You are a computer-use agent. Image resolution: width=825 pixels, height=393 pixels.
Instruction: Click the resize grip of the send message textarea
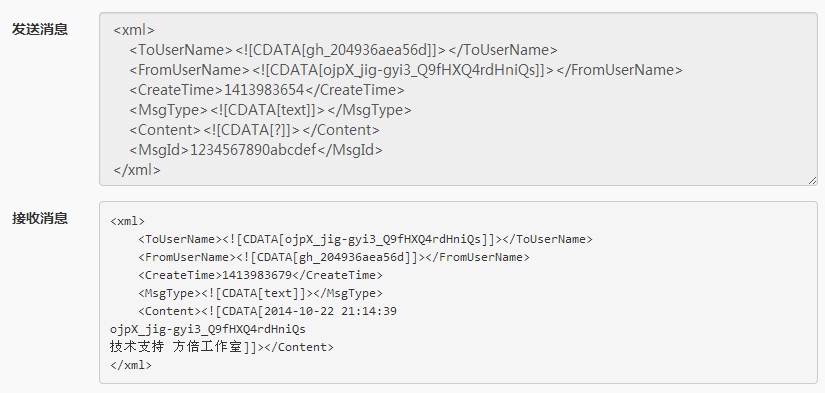point(812,180)
